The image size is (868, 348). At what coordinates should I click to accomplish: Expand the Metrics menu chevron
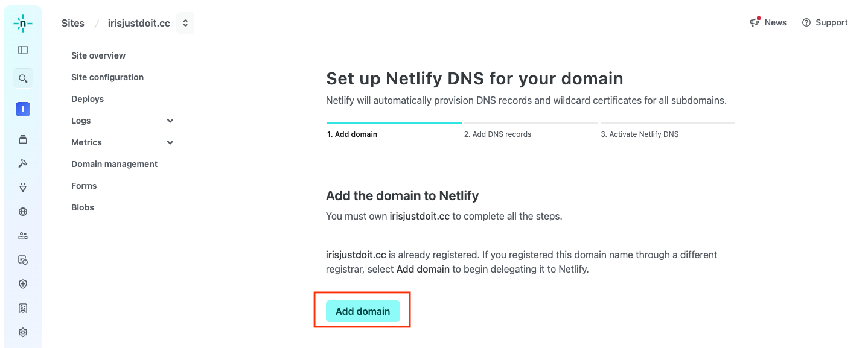coord(170,142)
